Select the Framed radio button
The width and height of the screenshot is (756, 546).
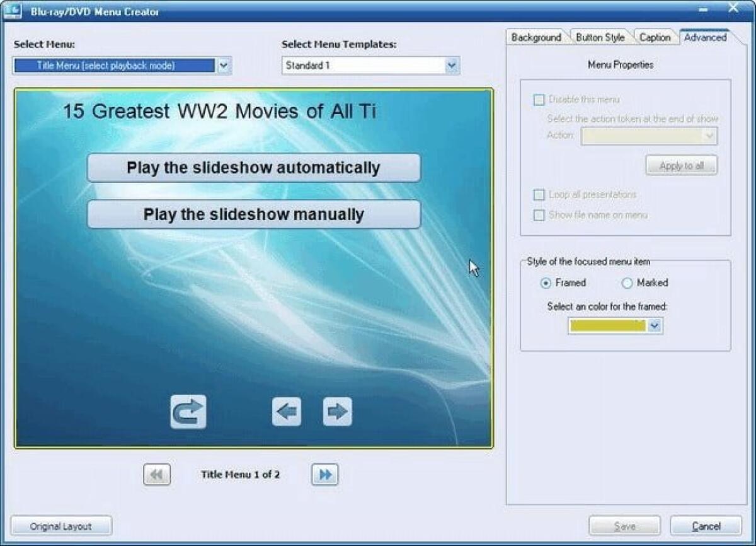coord(547,283)
